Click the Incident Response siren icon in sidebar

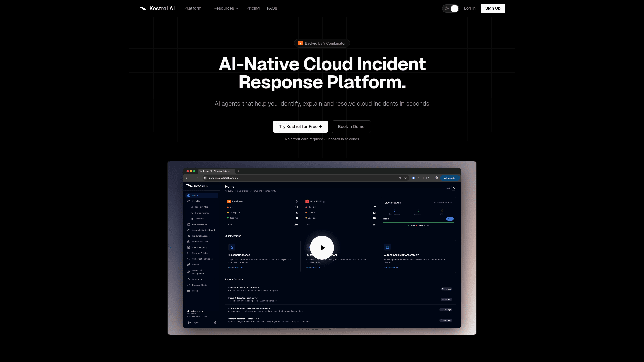[189, 236]
